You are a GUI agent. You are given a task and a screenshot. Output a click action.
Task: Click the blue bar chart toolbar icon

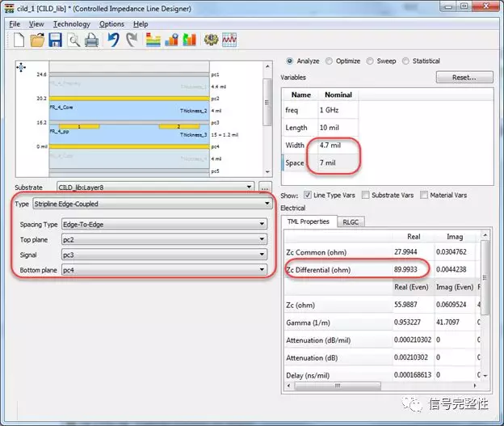[x=171, y=40]
